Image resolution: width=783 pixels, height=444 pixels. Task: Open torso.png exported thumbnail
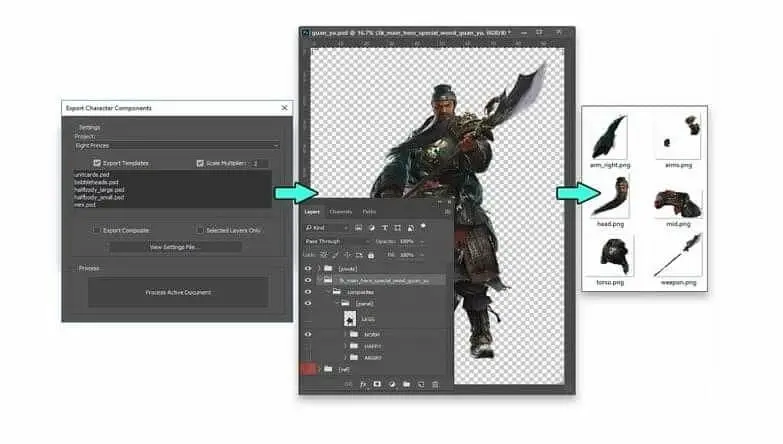point(611,257)
